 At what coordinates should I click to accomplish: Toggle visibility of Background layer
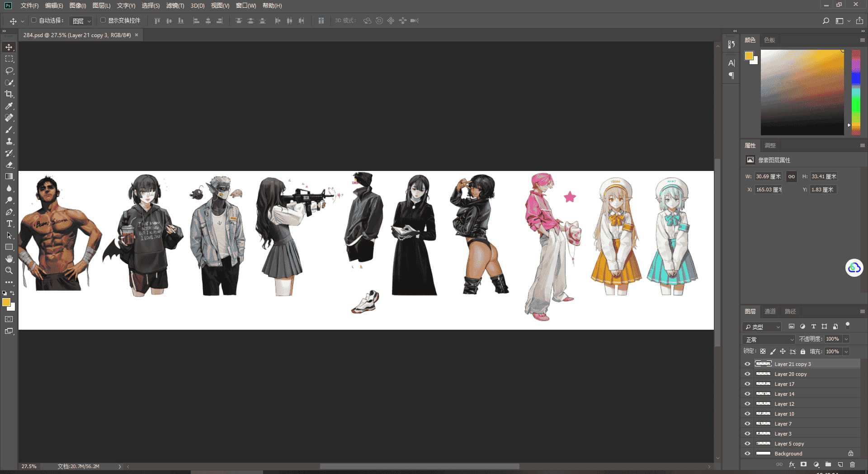pos(747,454)
